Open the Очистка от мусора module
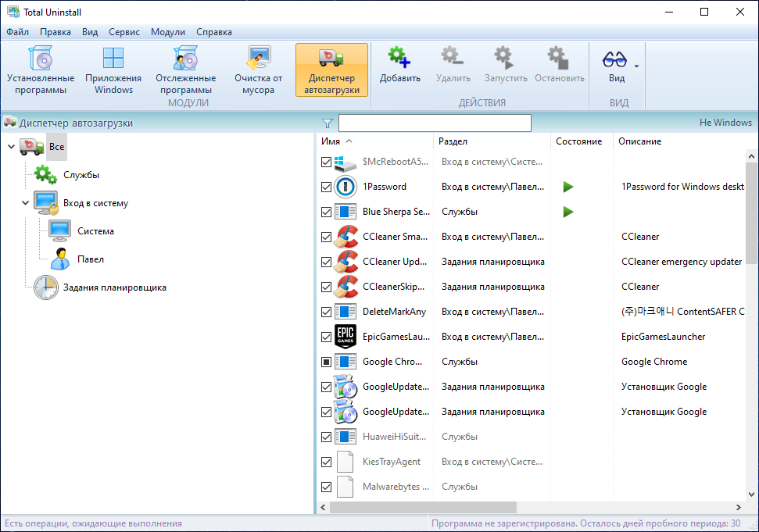759x532 pixels. point(259,70)
